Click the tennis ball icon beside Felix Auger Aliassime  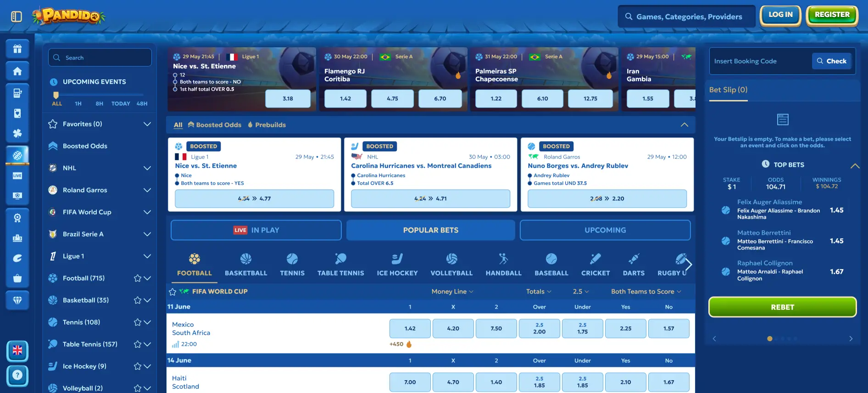pyautogui.click(x=726, y=210)
